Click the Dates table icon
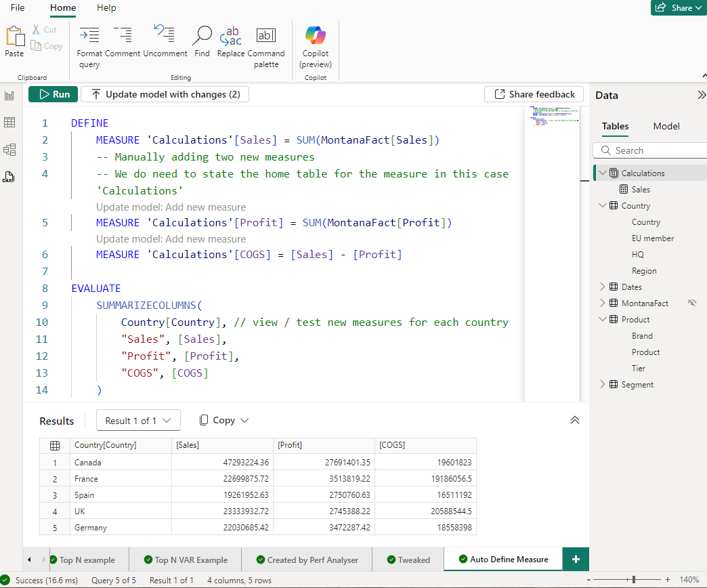 614,287
